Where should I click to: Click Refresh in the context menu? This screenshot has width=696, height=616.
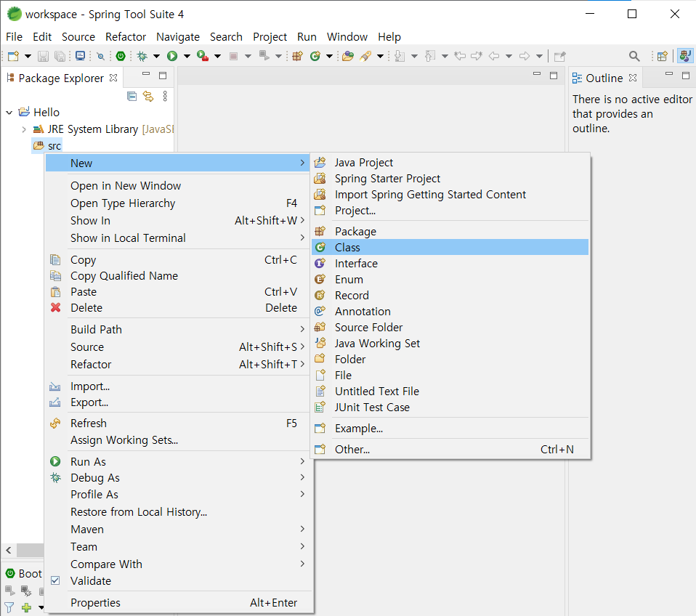177,423
